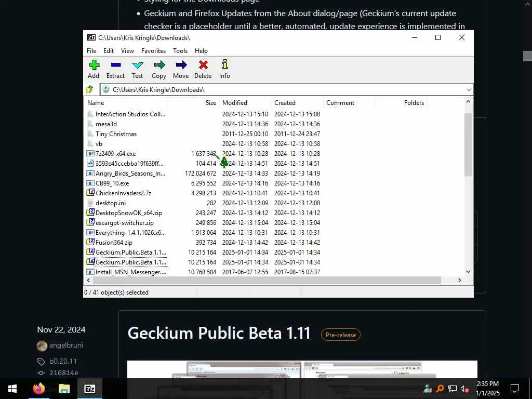Viewport: 532px width, 399px height.
Task: Open the Tools menu
Action: (x=180, y=51)
